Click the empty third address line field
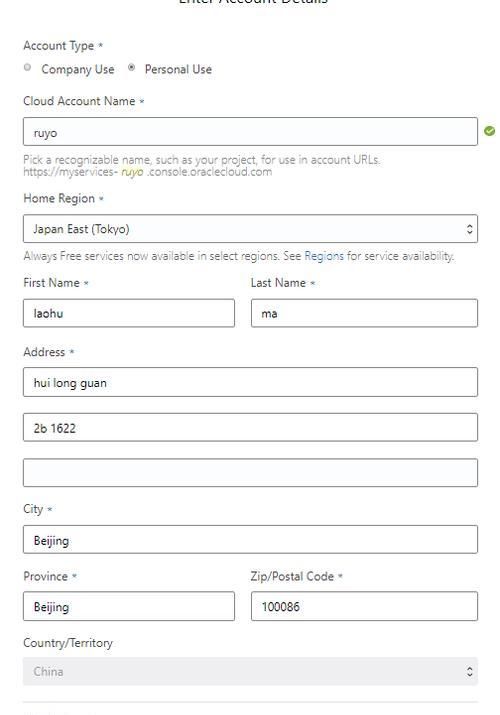This screenshot has width=500, height=715. point(250,472)
